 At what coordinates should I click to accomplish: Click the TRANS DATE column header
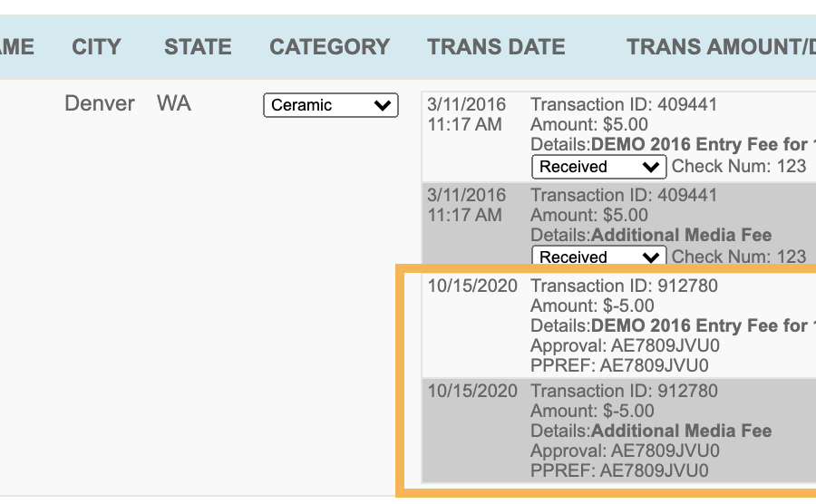496,47
